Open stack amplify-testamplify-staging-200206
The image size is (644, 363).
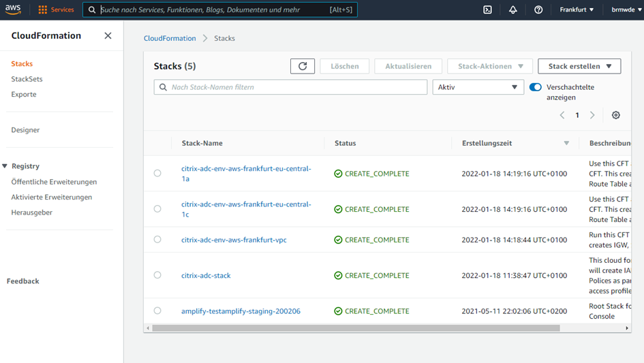point(241,311)
